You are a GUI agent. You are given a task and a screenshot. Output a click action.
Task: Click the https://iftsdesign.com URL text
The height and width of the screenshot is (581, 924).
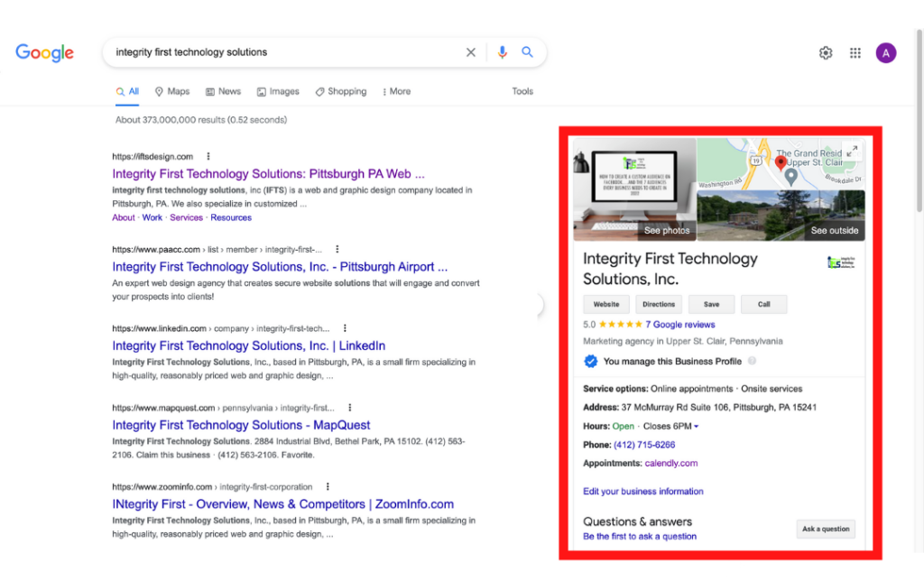pos(152,156)
